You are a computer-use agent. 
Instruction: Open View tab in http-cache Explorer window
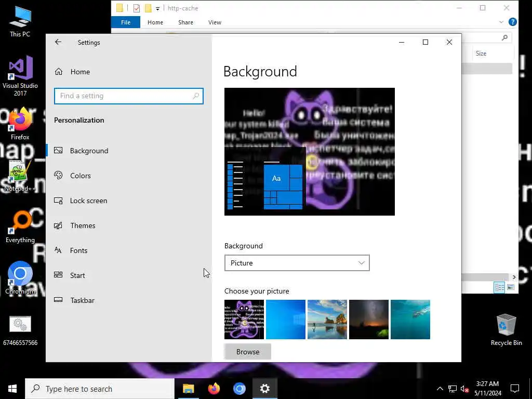pyautogui.click(x=215, y=22)
